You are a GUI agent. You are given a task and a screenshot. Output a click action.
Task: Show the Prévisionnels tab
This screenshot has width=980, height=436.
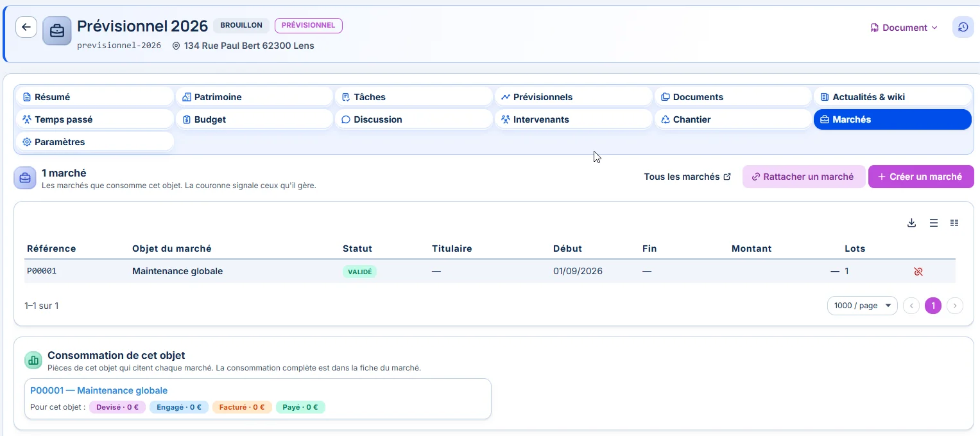pos(573,97)
